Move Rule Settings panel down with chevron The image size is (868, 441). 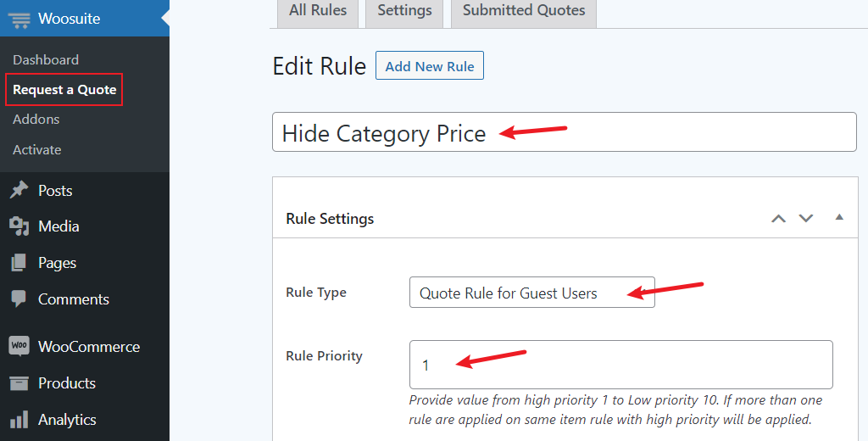[x=806, y=218]
